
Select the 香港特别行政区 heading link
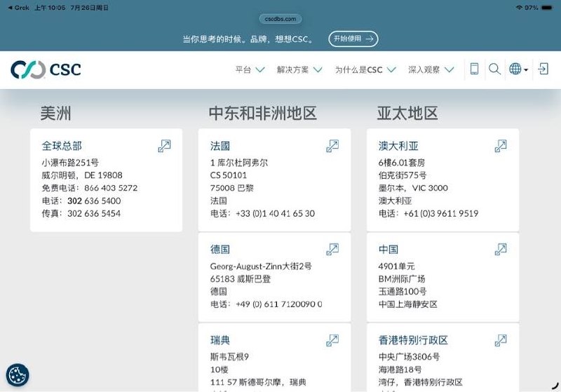(413, 340)
